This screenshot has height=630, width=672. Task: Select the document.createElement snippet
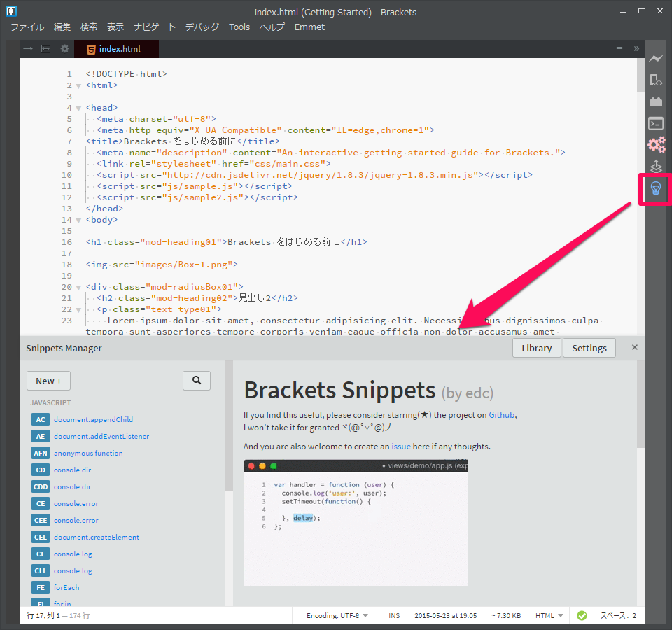point(97,537)
